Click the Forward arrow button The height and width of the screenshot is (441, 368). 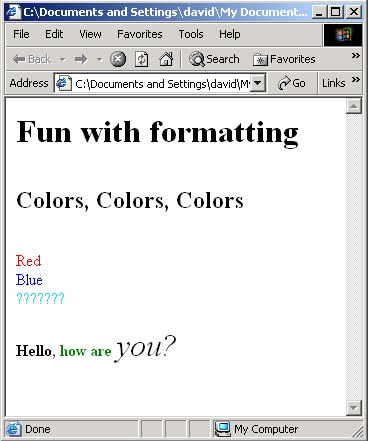81,60
